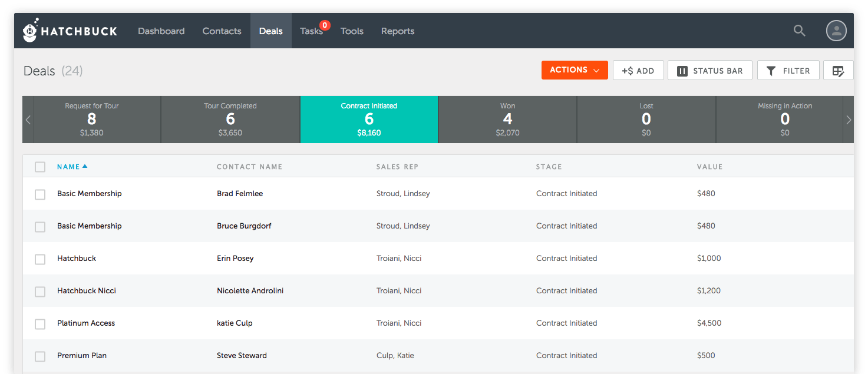
Task: Click the Tasks notification badge
Action: [325, 25]
